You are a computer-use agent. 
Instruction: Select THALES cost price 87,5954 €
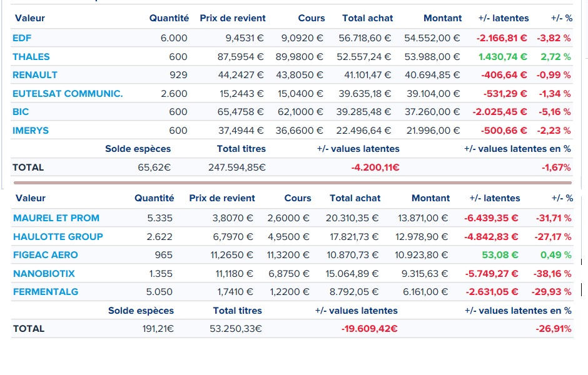(240, 57)
